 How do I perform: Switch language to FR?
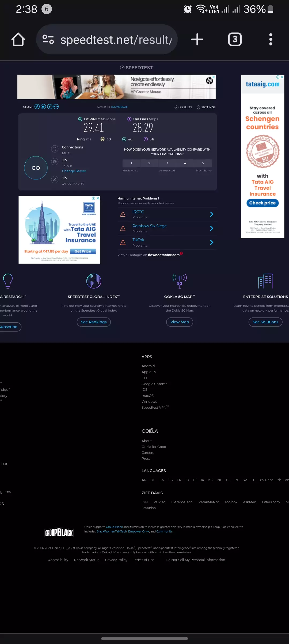point(179,480)
